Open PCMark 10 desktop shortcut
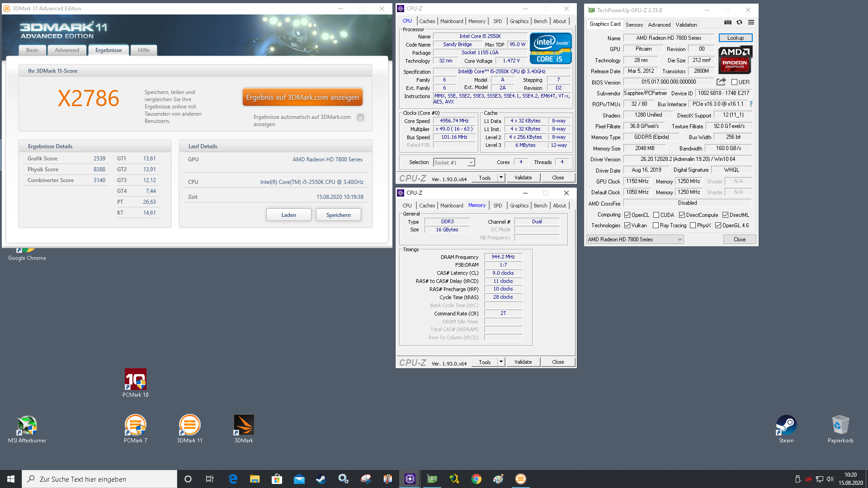Image resolution: width=868 pixels, height=488 pixels. tap(135, 383)
